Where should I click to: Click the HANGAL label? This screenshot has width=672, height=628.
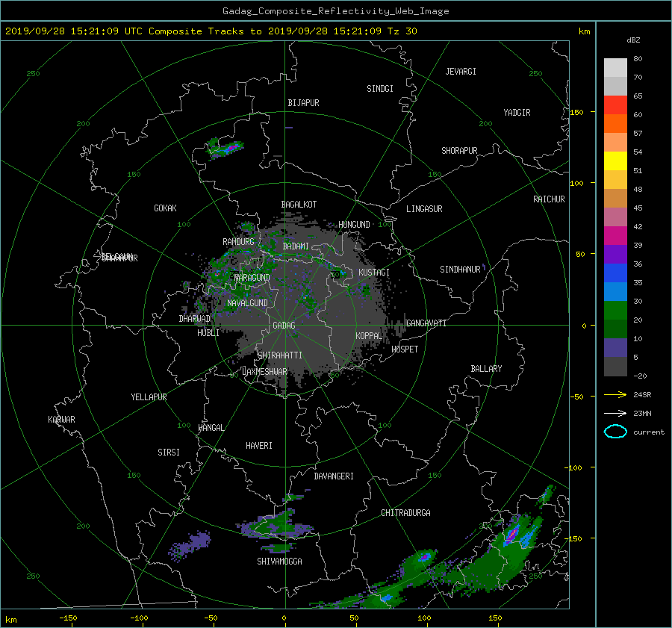211,428
